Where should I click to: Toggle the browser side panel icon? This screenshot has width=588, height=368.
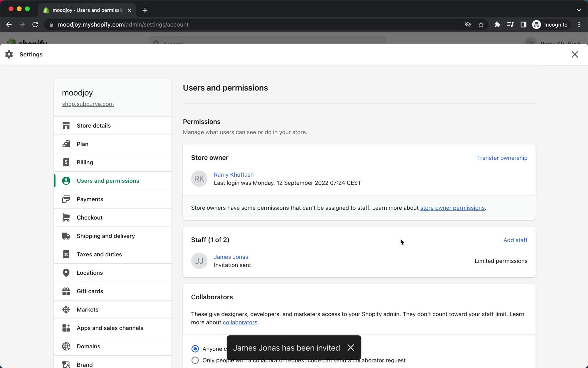523,25
